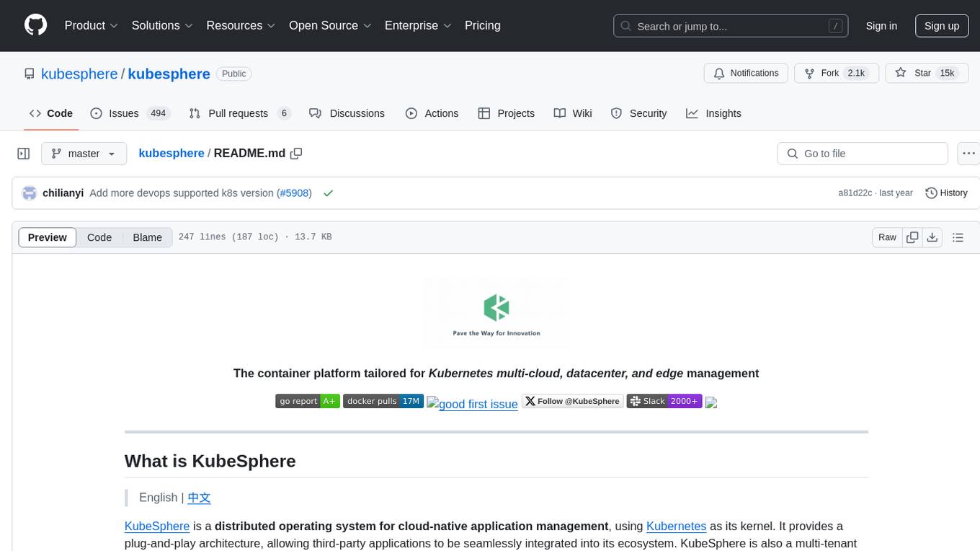The height and width of the screenshot is (551, 980).
Task: Copy raw file contents
Action: tap(912, 237)
